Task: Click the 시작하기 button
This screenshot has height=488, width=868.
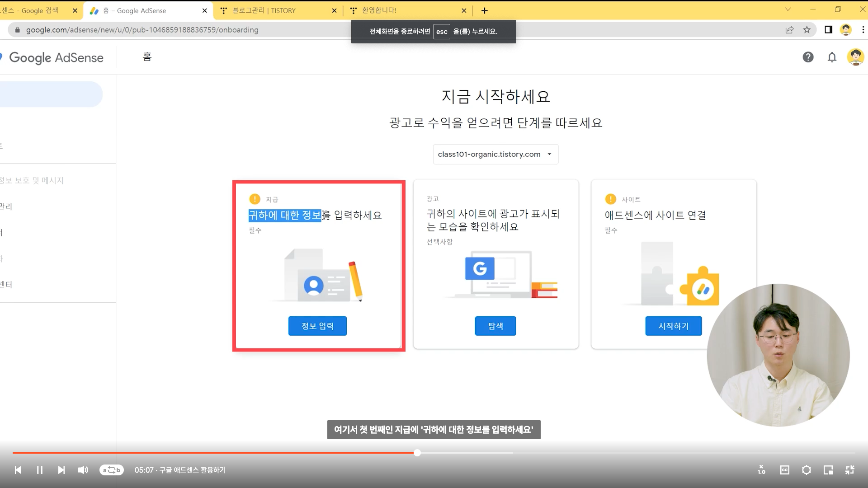Action: coord(673,326)
